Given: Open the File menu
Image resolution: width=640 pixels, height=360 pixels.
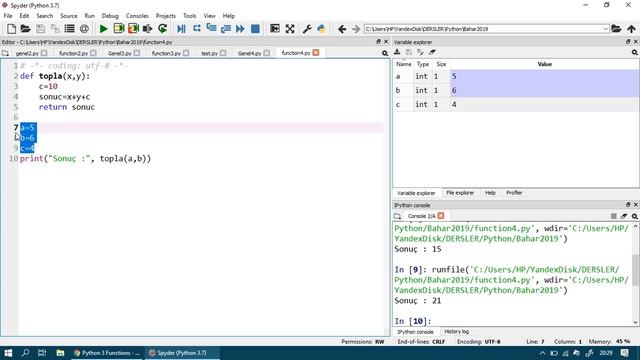Looking at the screenshot, I should (x=8, y=16).
